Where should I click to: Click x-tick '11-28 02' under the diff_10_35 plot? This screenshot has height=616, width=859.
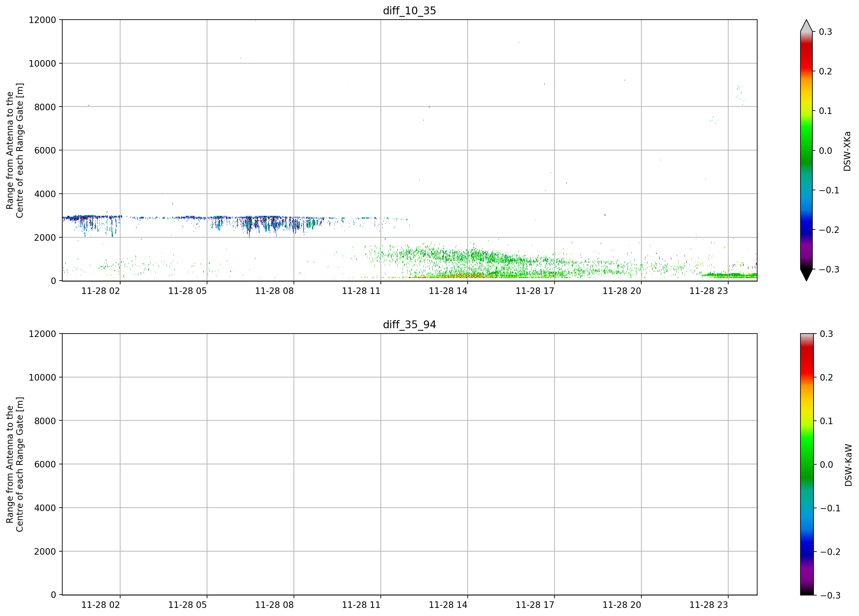[101, 291]
